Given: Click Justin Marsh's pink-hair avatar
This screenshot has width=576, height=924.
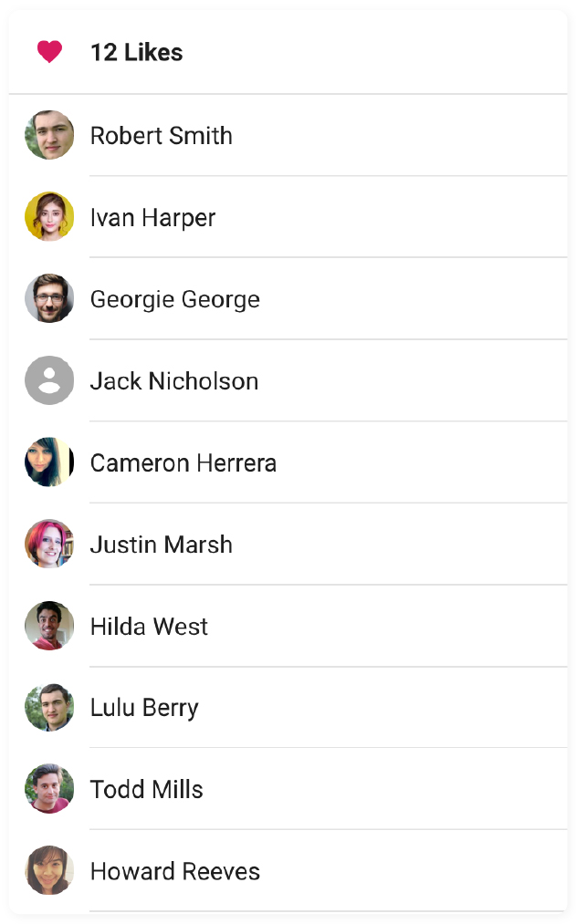Looking at the screenshot, I should coord(49,544).
